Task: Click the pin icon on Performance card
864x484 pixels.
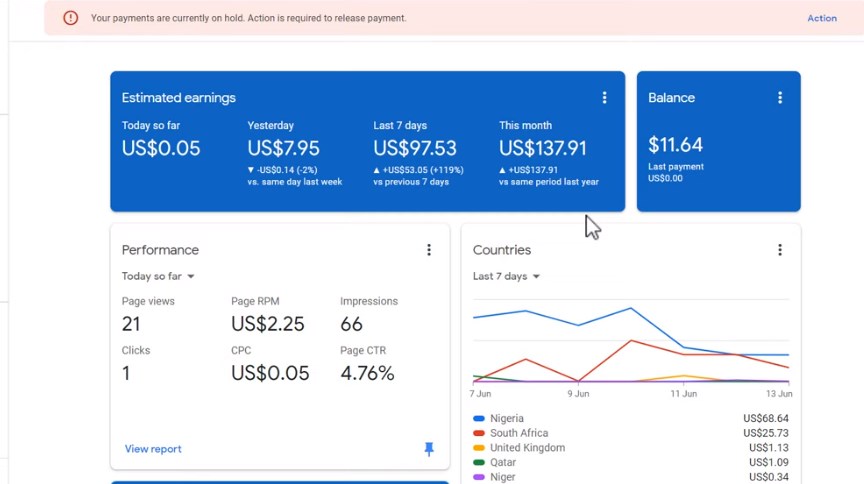Action: tap(429, 450)
